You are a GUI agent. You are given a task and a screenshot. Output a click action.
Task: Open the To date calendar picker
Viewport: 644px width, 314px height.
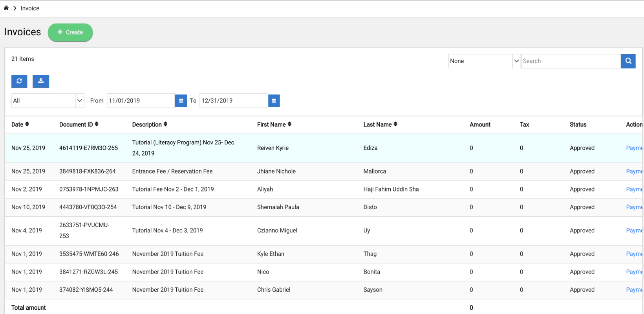click(274, 101)
